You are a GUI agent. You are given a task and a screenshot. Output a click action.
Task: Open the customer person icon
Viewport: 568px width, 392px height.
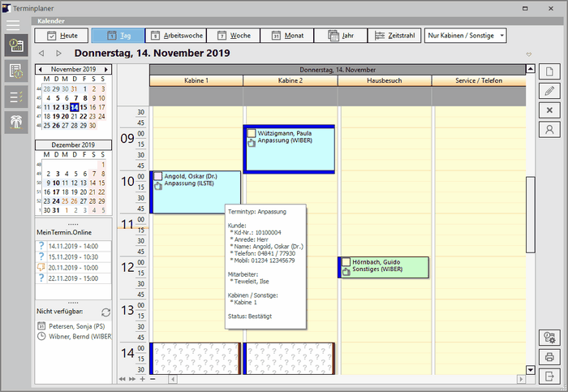coord(549,129)
